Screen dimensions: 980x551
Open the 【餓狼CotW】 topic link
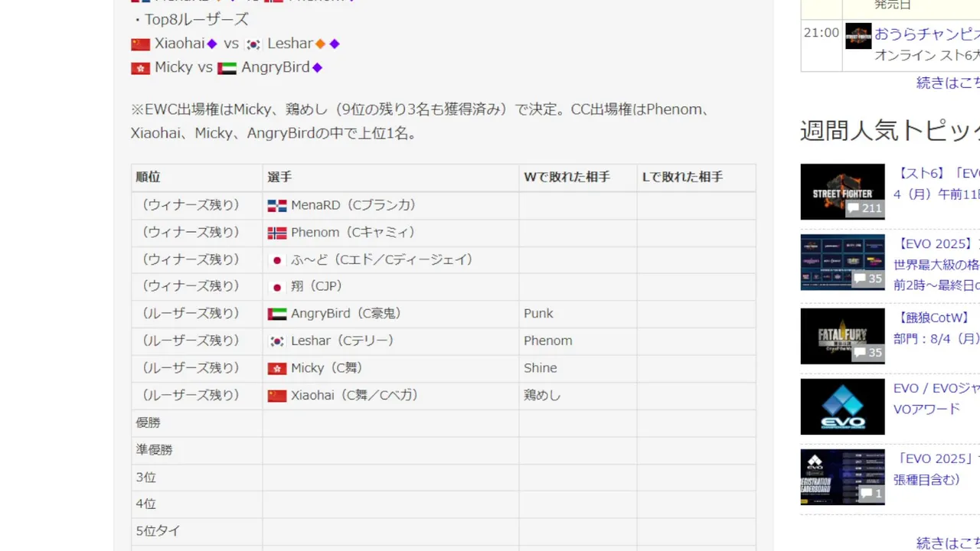(936, 328)
